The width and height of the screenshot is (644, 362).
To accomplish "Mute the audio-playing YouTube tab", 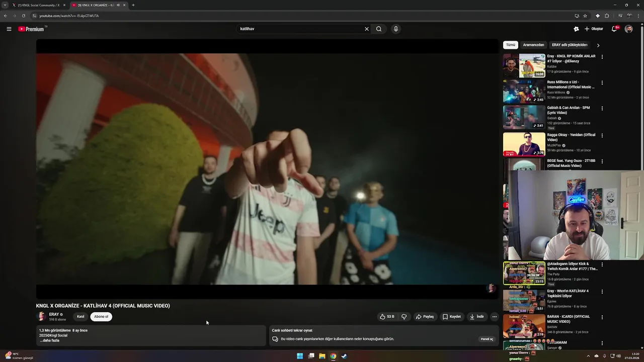I will coord(118,5).
